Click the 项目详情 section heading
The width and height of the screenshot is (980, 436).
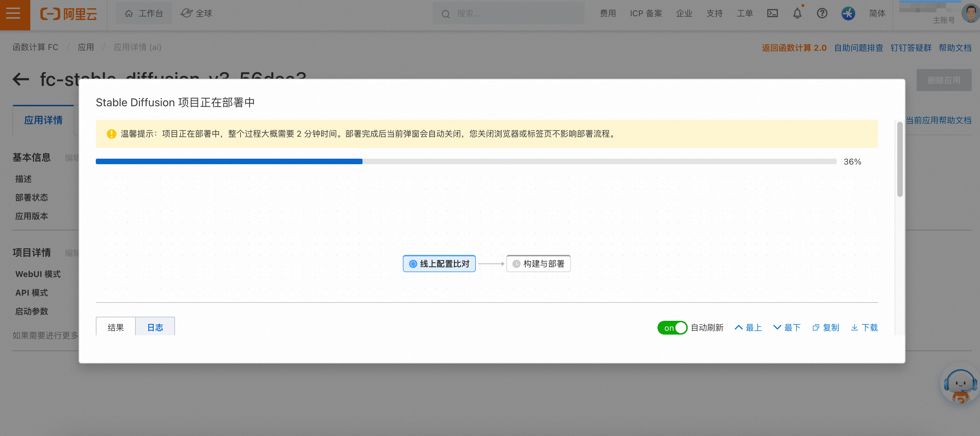(32, 252)
